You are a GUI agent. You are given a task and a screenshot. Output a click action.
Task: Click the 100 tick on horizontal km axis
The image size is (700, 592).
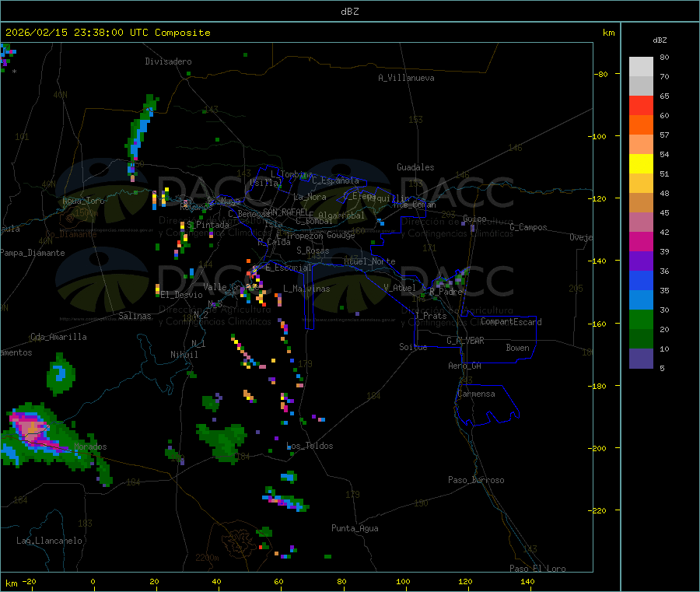[x=403, y=581]
